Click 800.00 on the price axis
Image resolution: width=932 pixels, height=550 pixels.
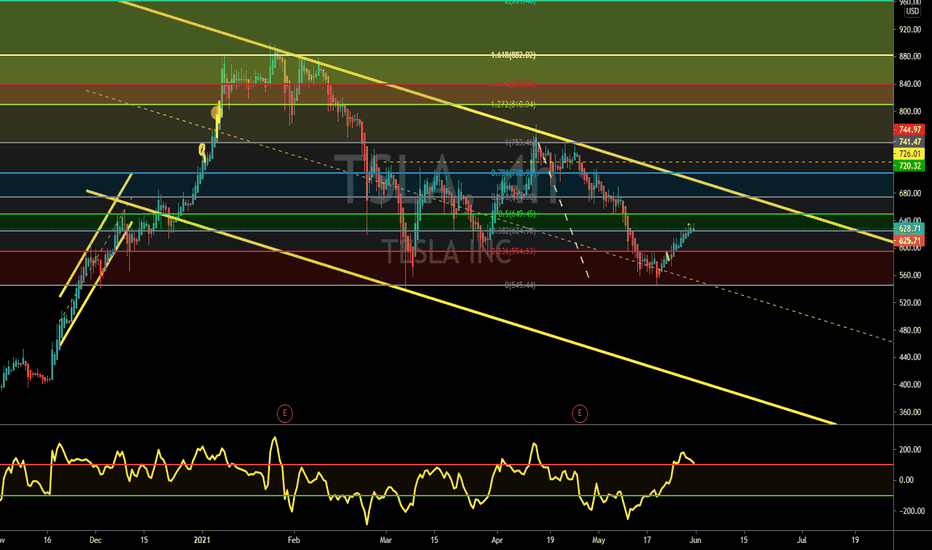click(x=910, y=111)
